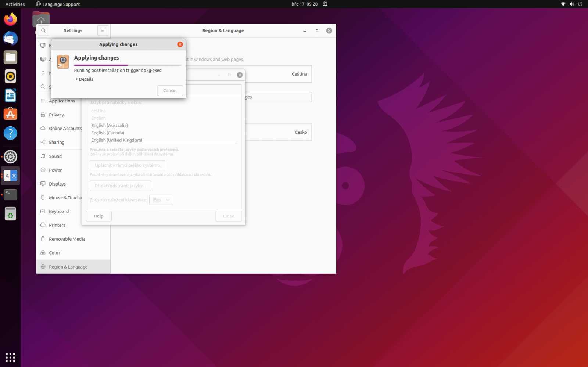588x367 pixels.
Task: Minimize the Settings window
Action: [305, 30]
